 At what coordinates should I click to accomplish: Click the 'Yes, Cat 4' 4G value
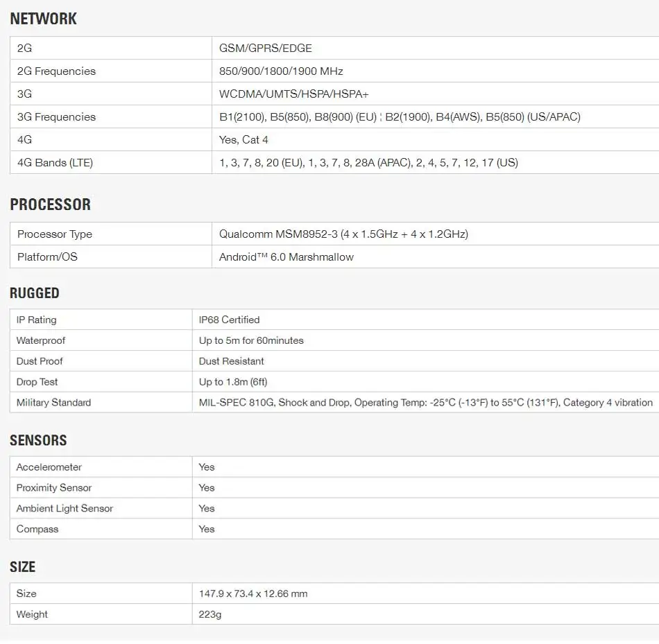[243, 139]
